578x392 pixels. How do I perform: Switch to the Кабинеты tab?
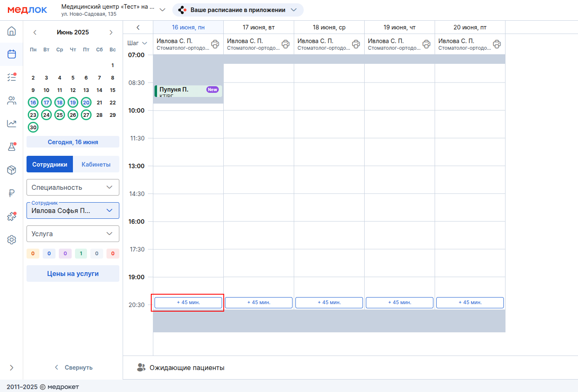(96, 164)
